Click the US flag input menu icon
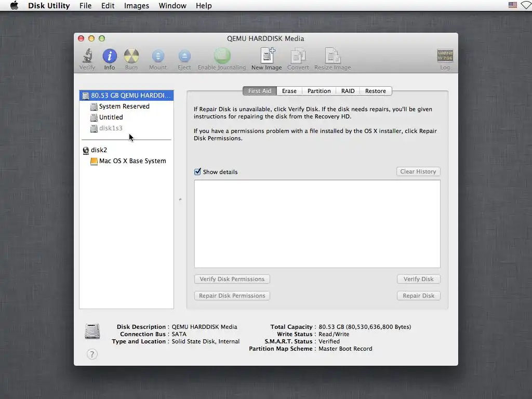 [513, 5]
